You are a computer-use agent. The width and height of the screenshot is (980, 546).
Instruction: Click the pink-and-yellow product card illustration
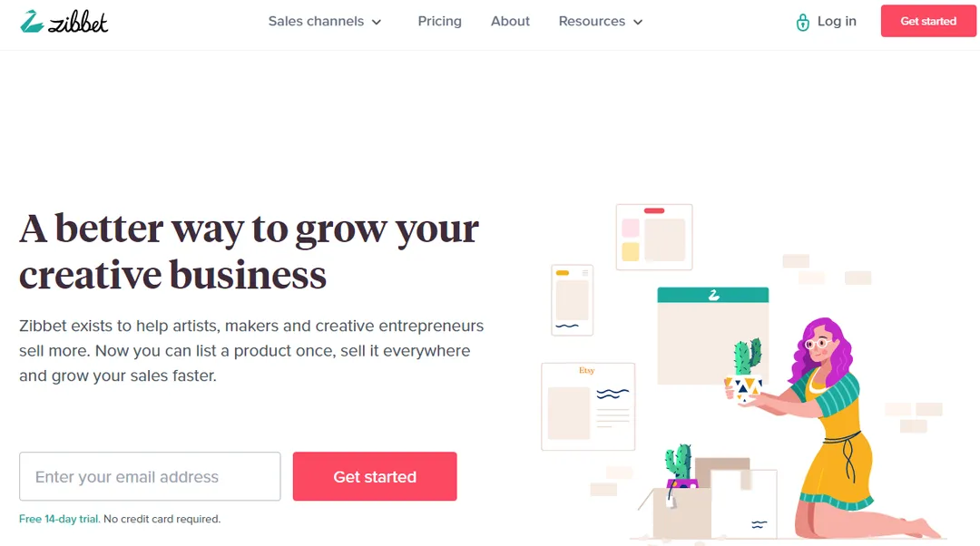[653, 237]
